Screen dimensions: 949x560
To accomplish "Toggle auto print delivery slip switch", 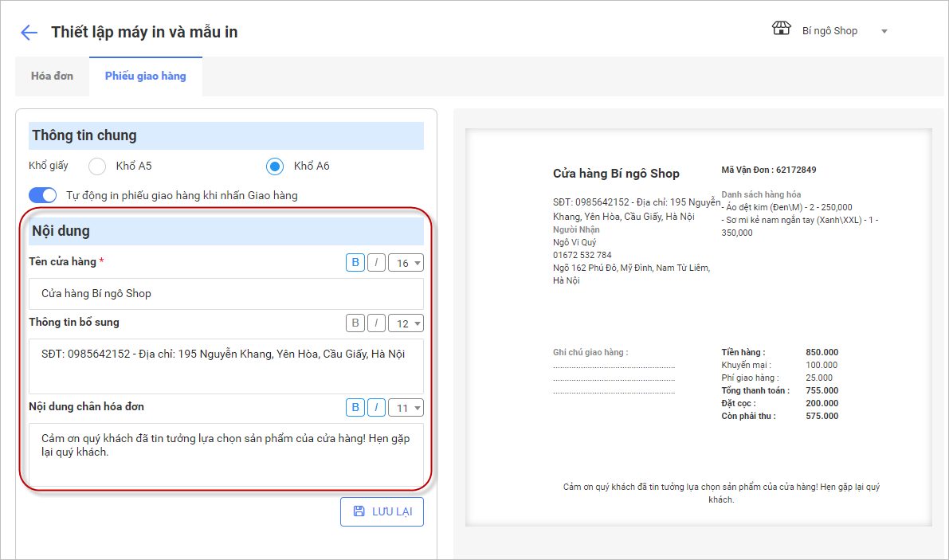I will point(42,195).
